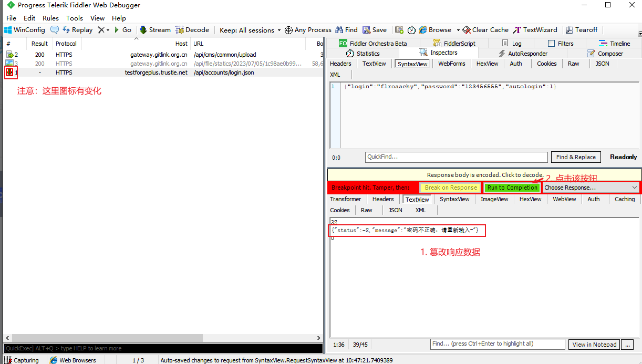Click session list horizontal scrollbar right arrow

pos(319,338)
